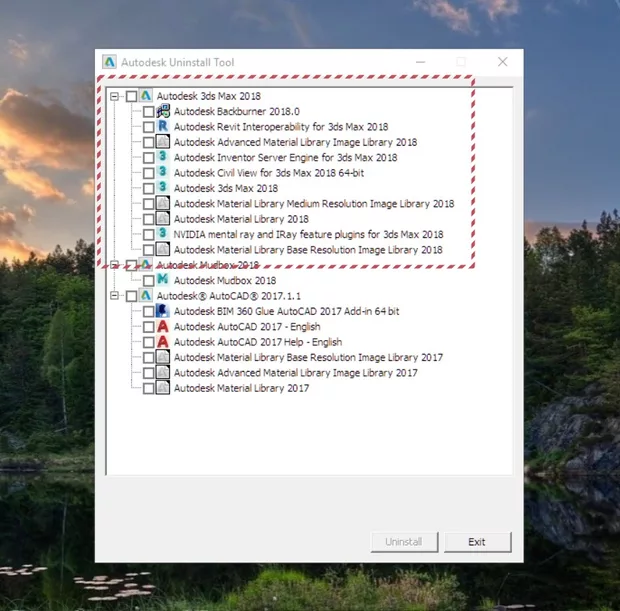
Task: Click the Autodesk Material Library 2017 icon
Action: (x=163, y=388)
